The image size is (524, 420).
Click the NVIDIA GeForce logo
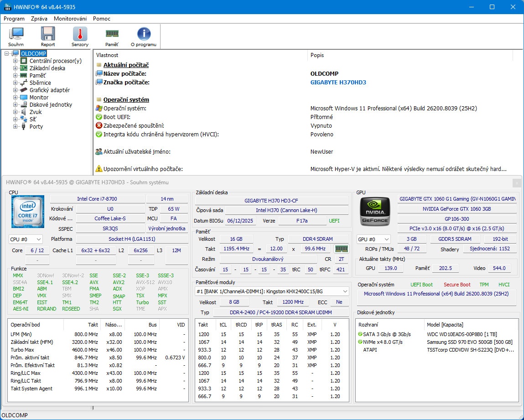point(375,212)
